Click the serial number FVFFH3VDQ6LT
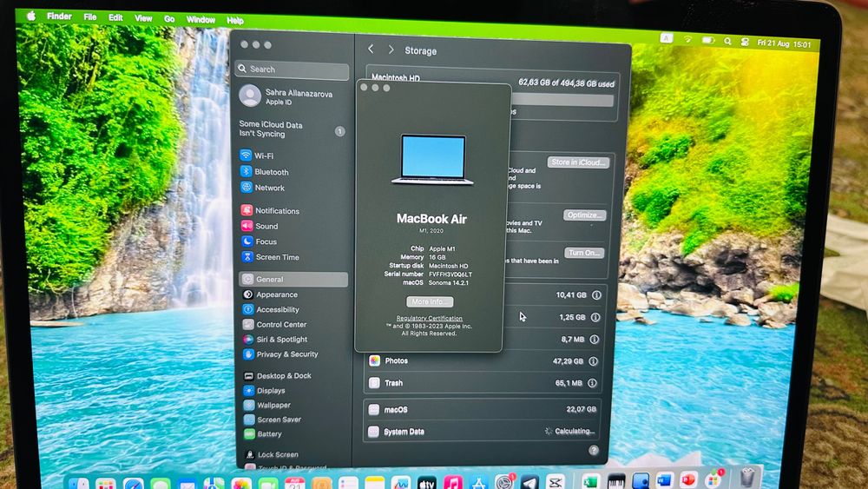 [x=450, y=274]
